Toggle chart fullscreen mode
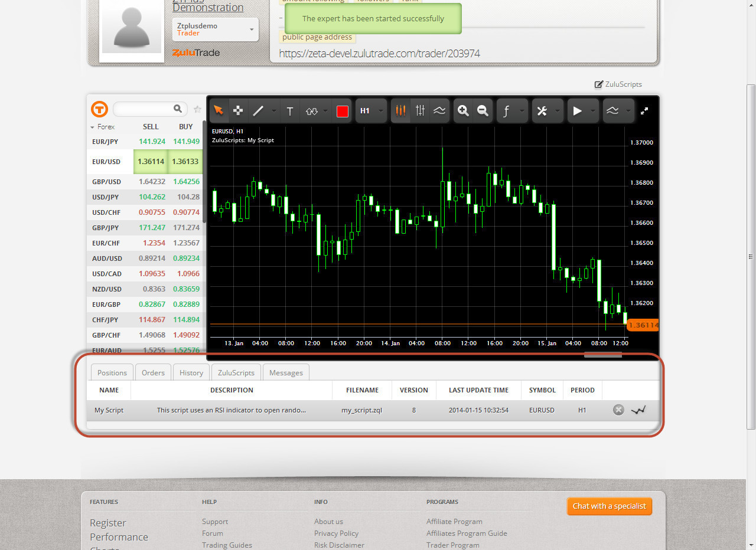The width and height of the screenshot is (756, 550). click(x=645, y=110)
